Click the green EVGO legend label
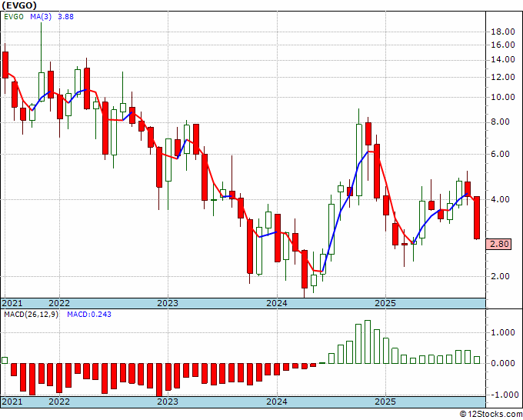 click(x=14, y=17)
